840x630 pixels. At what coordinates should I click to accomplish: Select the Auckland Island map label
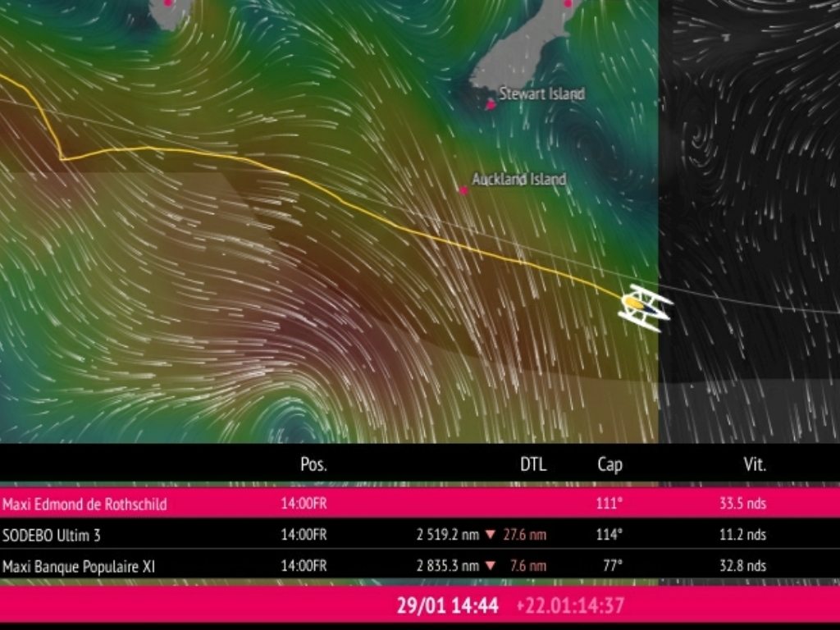pos(518,179)
